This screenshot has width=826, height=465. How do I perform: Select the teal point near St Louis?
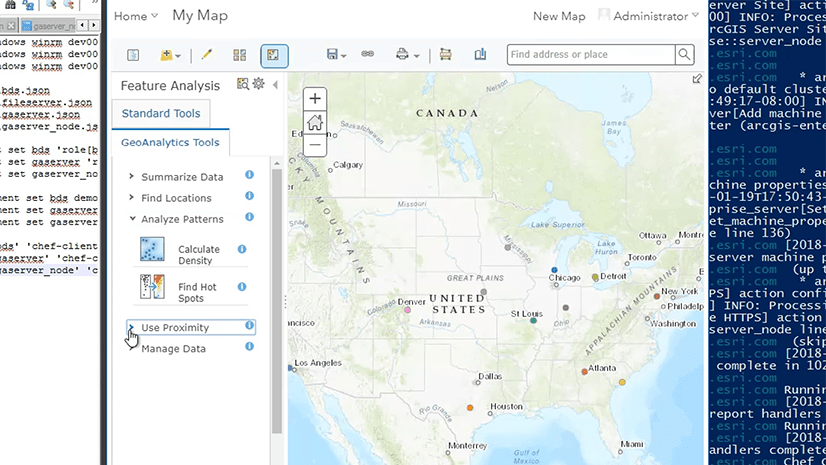coord(533,320)
